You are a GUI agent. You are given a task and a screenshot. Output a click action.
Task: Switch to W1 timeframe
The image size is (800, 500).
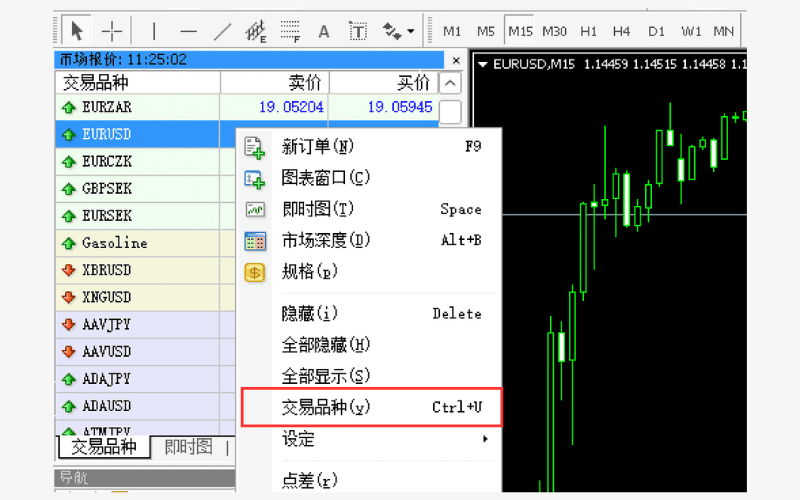point(691,32)
